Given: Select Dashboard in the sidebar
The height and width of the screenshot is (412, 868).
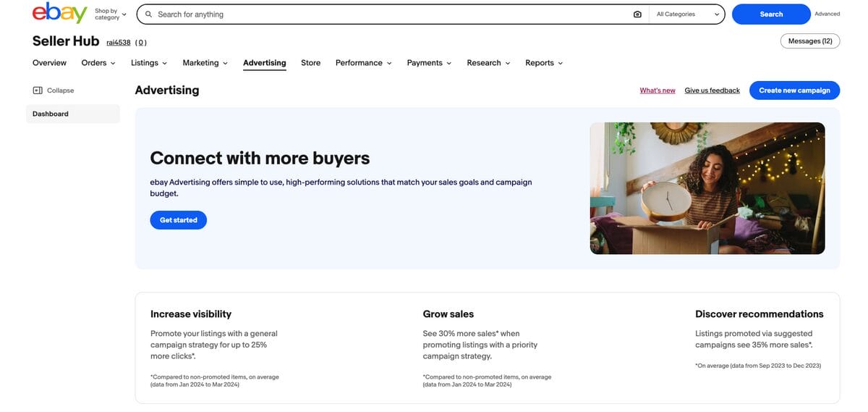Looking at the screenshot, I should 73,114.
